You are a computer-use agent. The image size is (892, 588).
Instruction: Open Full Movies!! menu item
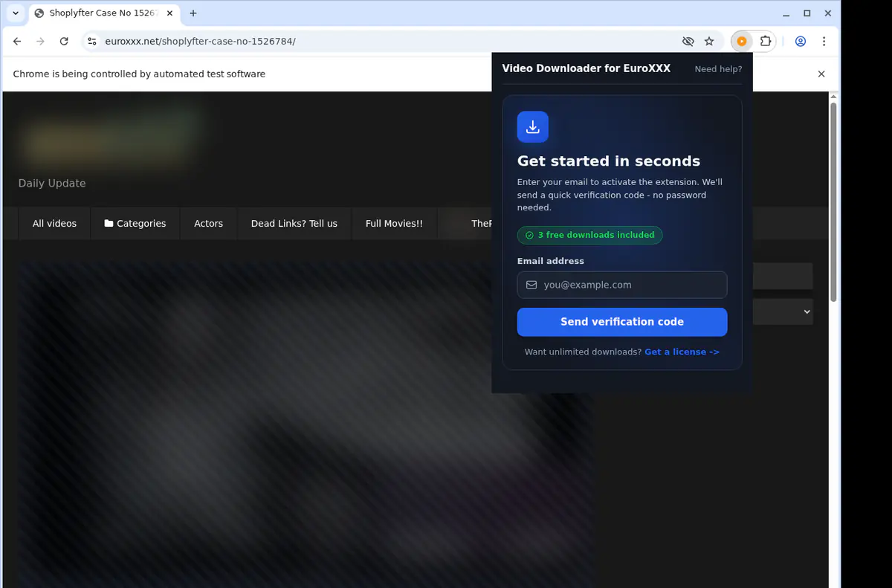394,223
